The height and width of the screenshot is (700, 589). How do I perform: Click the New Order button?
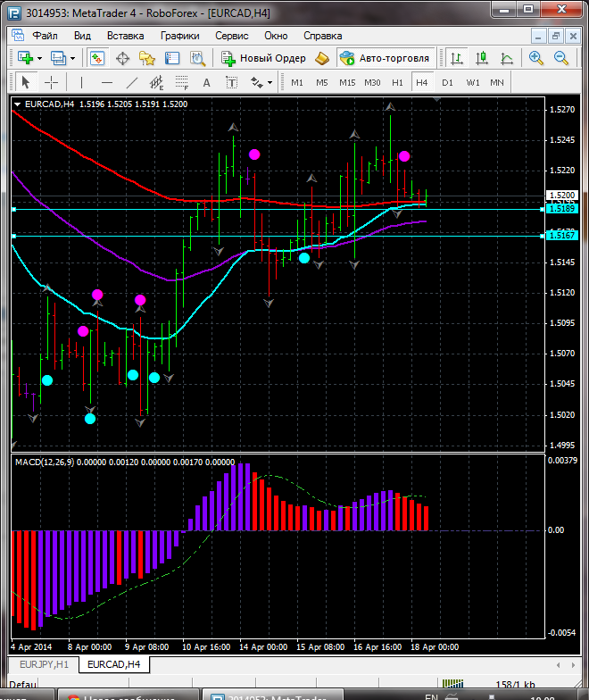(x=263, y=58)
